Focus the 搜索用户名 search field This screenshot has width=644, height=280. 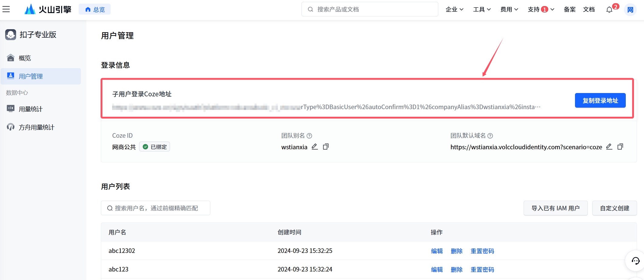pyautogui.click(x=155, y=208)
